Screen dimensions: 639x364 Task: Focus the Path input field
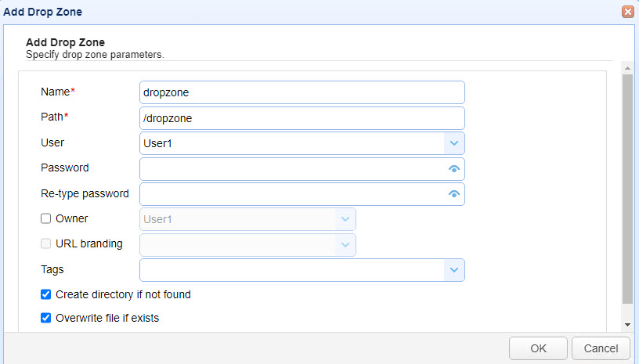point(301,118)
